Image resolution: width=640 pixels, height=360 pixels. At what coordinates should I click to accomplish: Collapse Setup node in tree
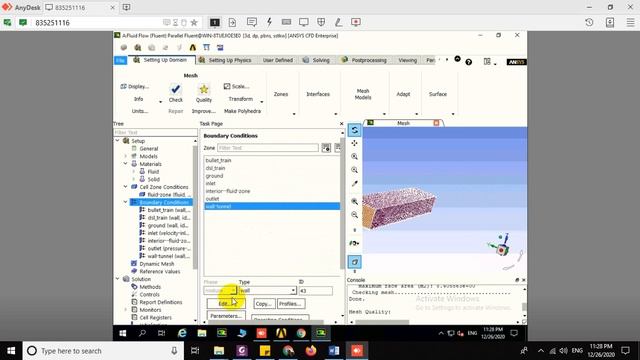click(x=118, y=141)
